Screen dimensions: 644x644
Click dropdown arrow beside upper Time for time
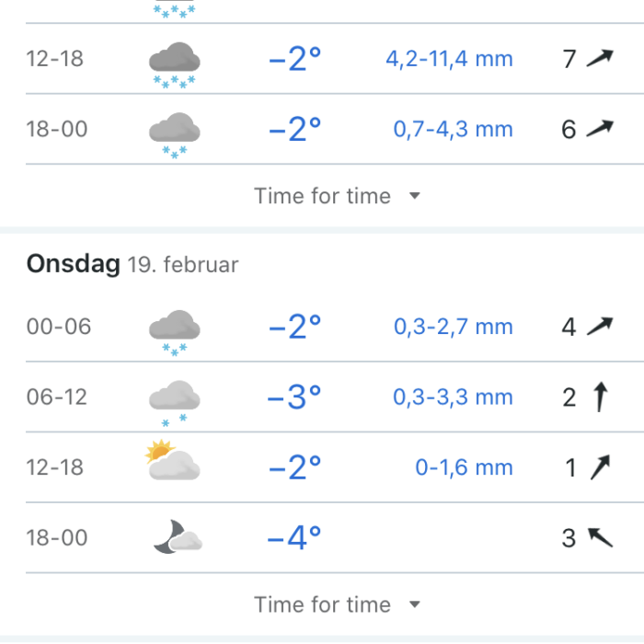click(x=415, y=195)
